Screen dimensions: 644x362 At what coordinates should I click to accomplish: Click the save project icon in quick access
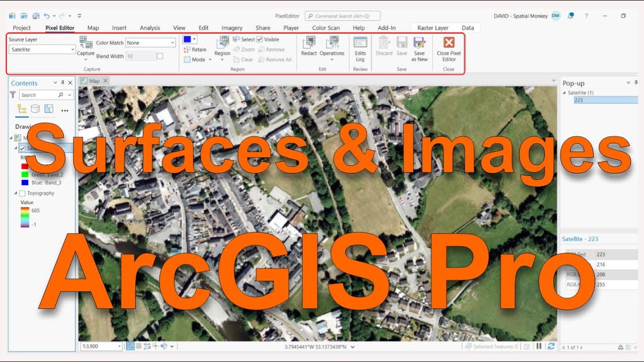[36, 16]
